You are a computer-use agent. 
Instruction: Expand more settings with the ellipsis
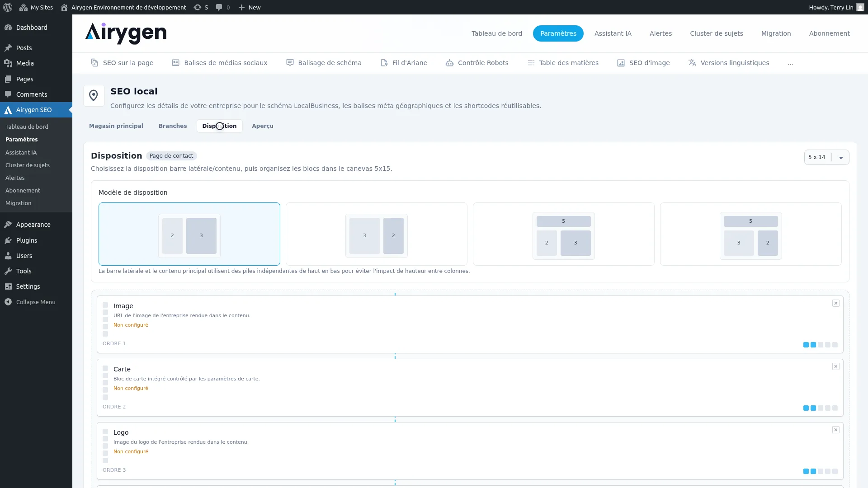click(x=790, y=63)
